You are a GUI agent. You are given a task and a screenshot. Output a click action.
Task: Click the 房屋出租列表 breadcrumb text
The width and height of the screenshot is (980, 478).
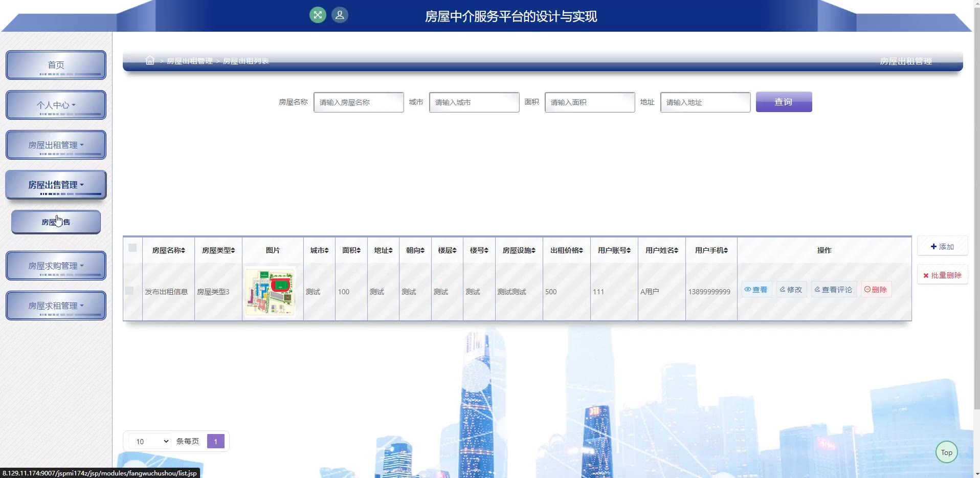click(246, 61)
